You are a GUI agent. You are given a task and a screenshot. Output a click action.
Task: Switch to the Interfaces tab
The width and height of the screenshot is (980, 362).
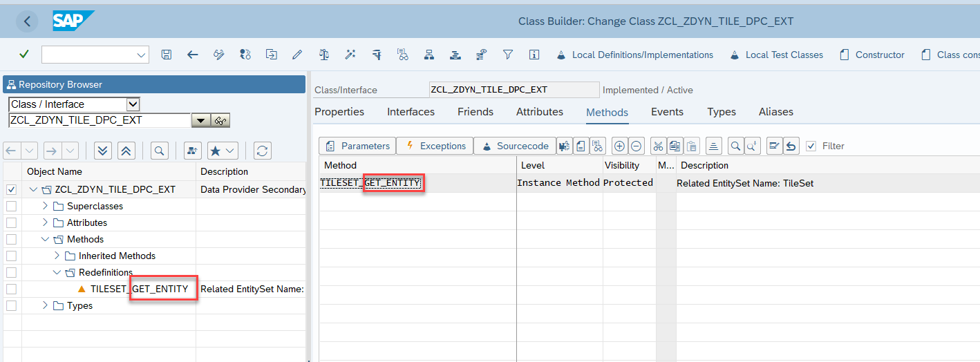[411, 112]
